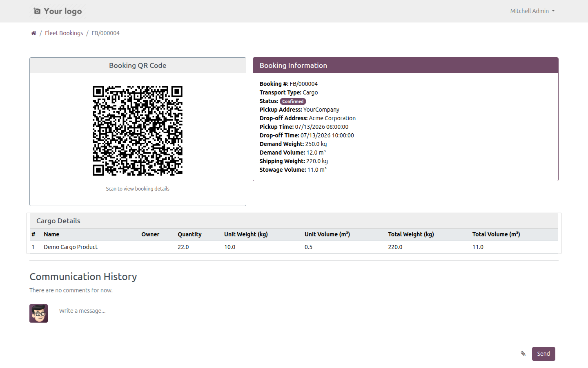Click the Demand Volume 12.0 m³ line
Viewport: 588px width, 368px height.
point(292,153)
